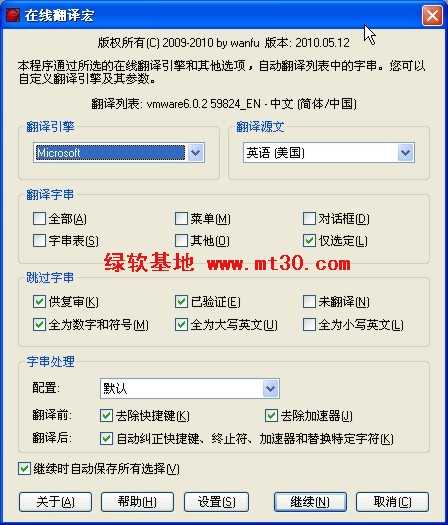
Task: Select the Microsoft text in engine field
Action: pos(58,153)
